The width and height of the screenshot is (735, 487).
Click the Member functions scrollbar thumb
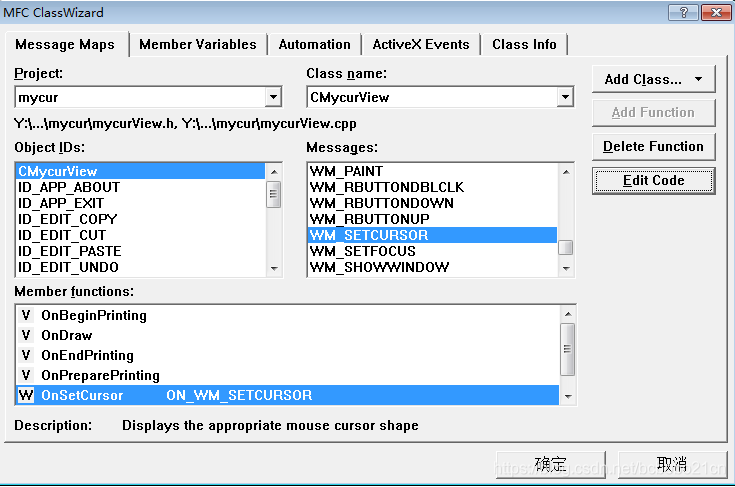(x=568, y=349)
